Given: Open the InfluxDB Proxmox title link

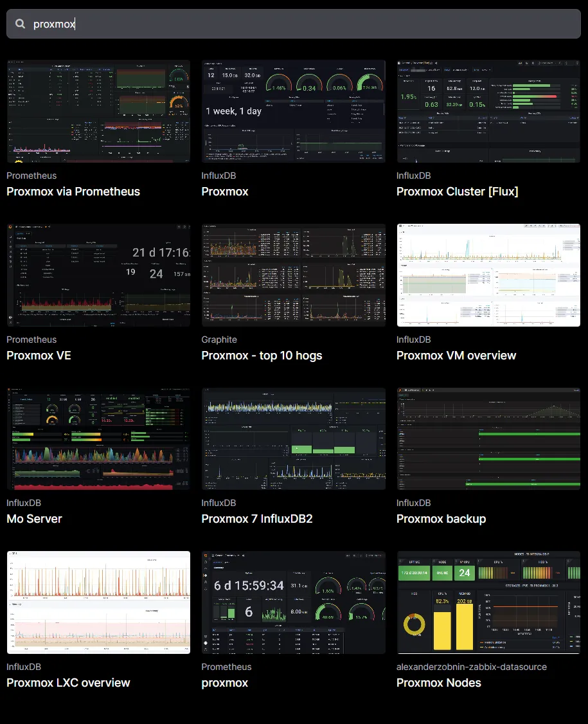Looking at the screenshot, I should pyautogui.click(x=225, y=192).
